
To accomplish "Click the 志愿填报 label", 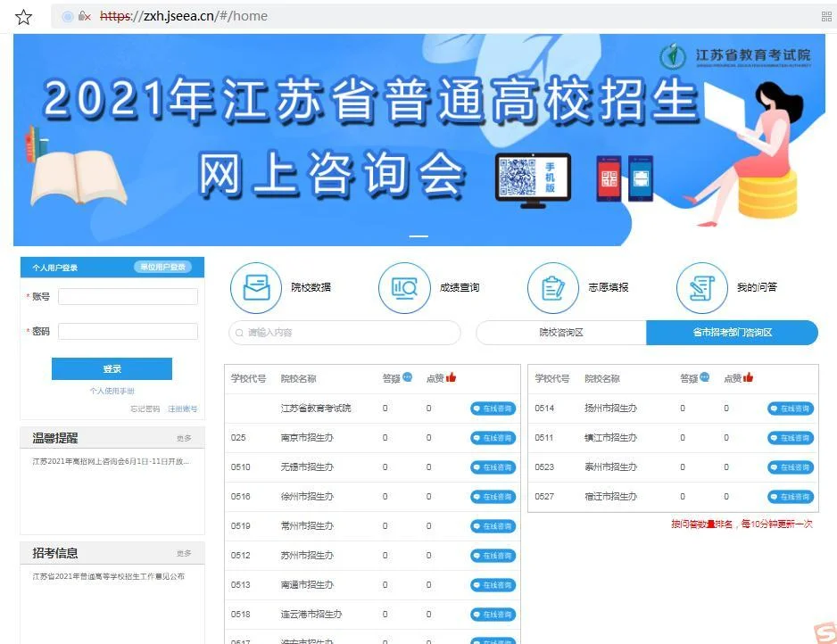I will pyautogui.click(x=608, y=287).
